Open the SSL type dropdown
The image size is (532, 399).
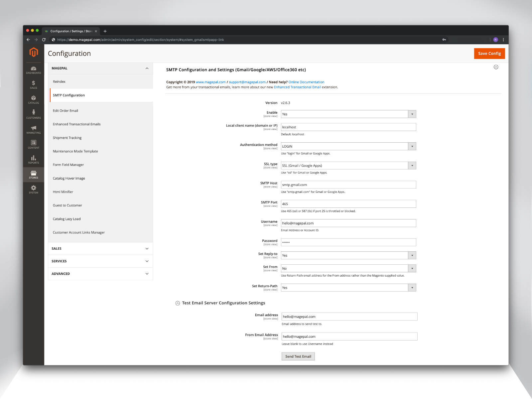(348, 166)
